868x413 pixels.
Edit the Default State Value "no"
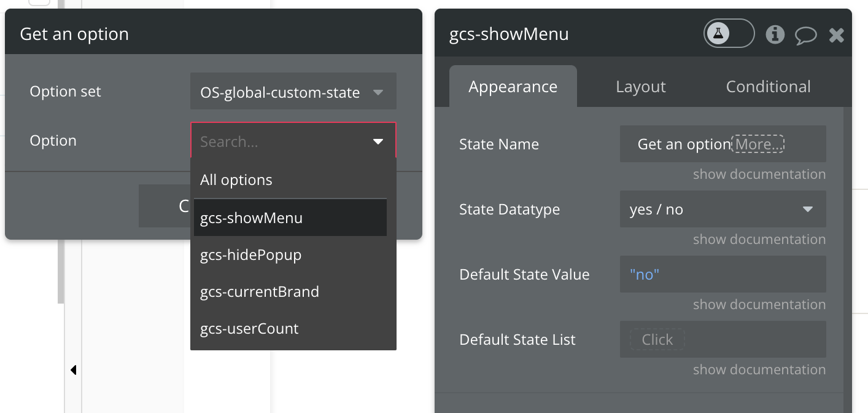click(722, 275)
